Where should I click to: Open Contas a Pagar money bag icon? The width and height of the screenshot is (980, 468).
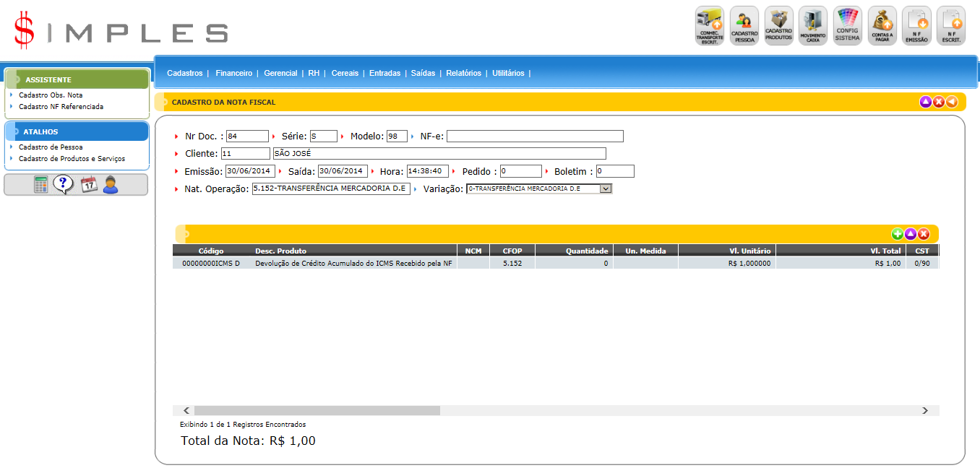coord(882,26)
